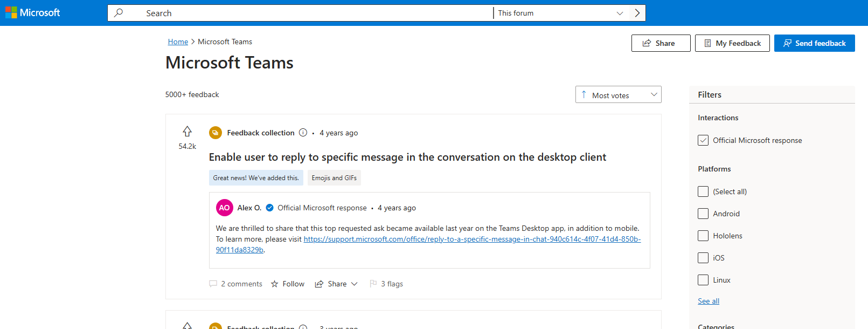This screenshot has height=329, width=868.
Task: Click Alex O.'s AO avatar
Action: point(225,208)
